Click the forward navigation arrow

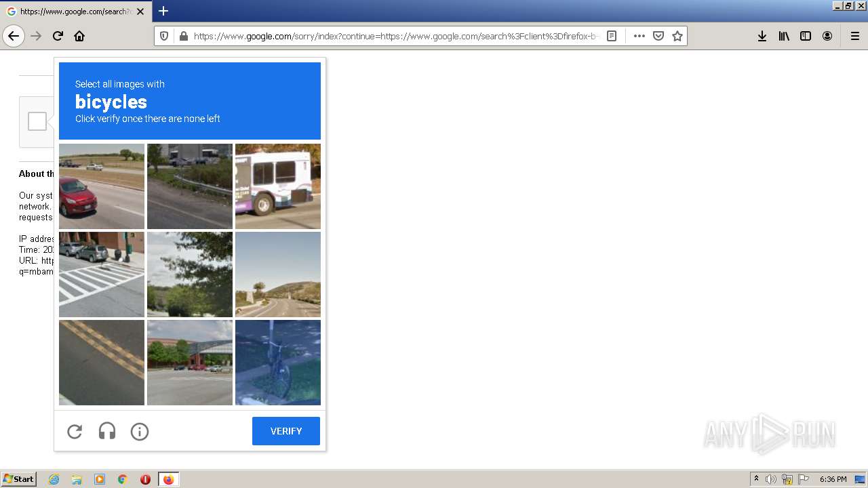[36, 36]
